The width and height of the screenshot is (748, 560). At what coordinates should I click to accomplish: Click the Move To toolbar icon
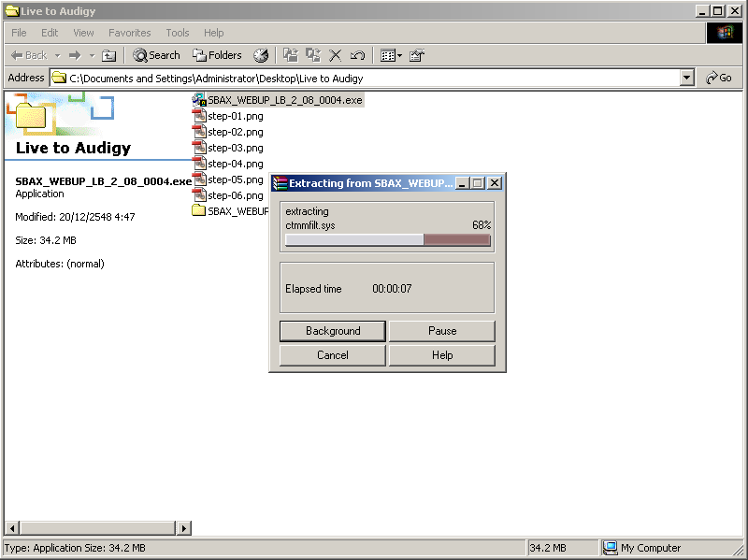(x=291, y=55)
